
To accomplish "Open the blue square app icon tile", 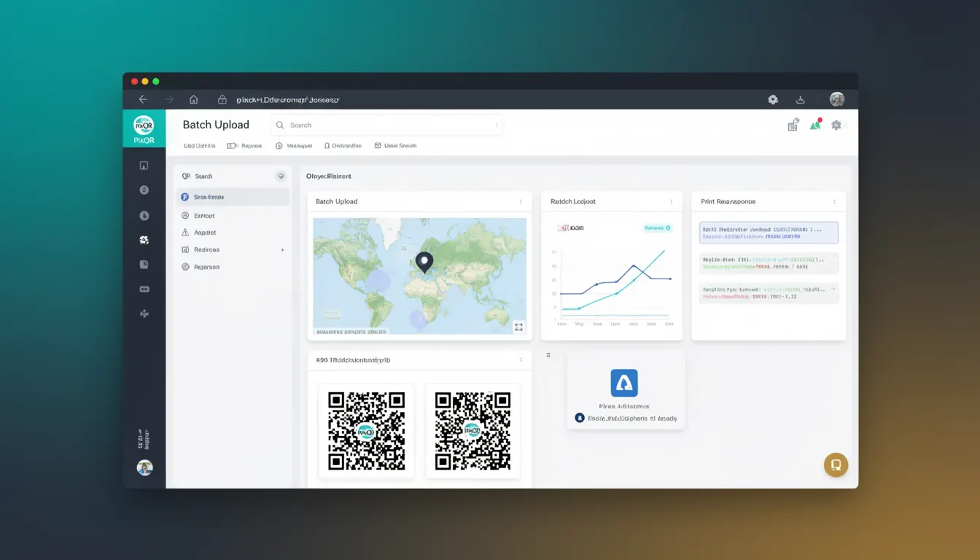I will click(x=624, y=383).
